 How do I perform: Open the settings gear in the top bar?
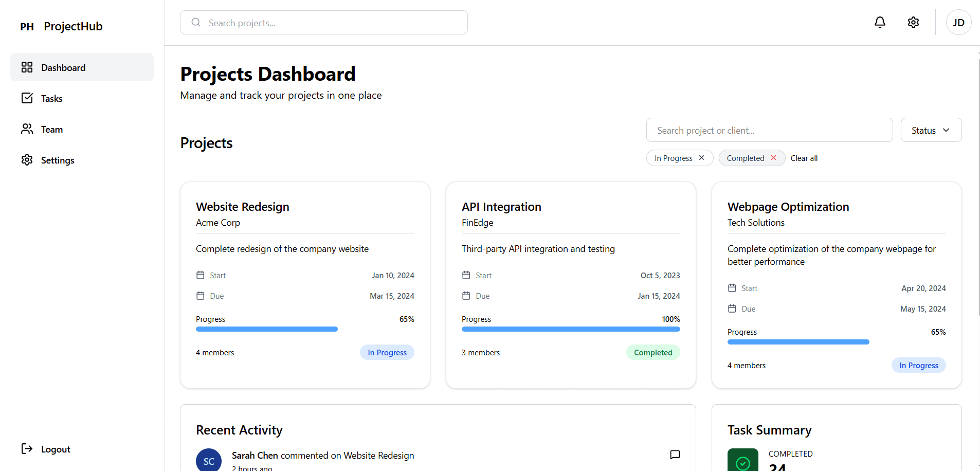pyautogui.click(x=914, y=22)
